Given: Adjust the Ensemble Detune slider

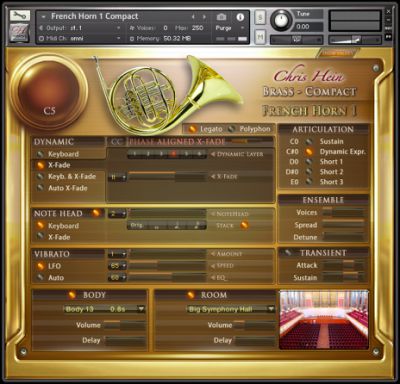Looking at the screenshot, I should (343, 237).
